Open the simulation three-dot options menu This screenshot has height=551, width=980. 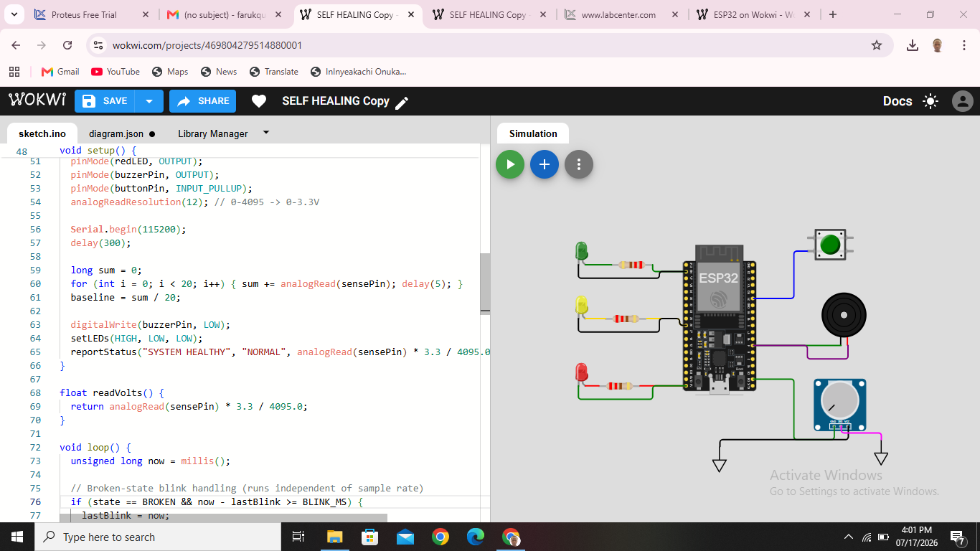pyautogui.click(x=579, y=164)
